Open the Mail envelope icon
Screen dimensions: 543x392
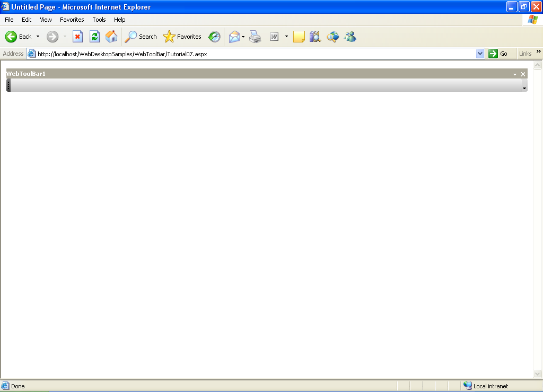234,37
